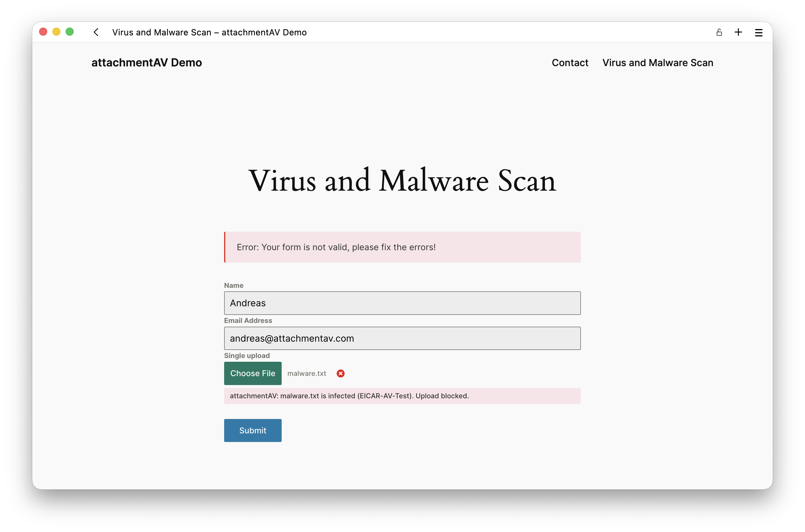
Task: Click the browser tab title text
Action: pos(209,32)
